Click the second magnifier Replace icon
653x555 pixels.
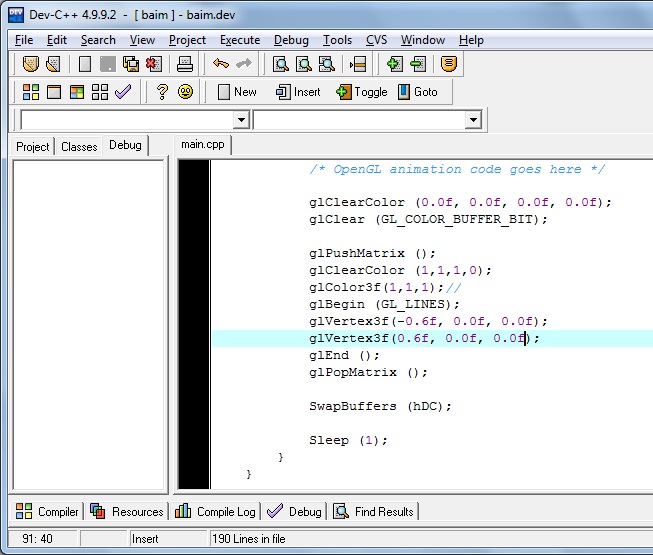pyautogui.click(x=304, y=64)
